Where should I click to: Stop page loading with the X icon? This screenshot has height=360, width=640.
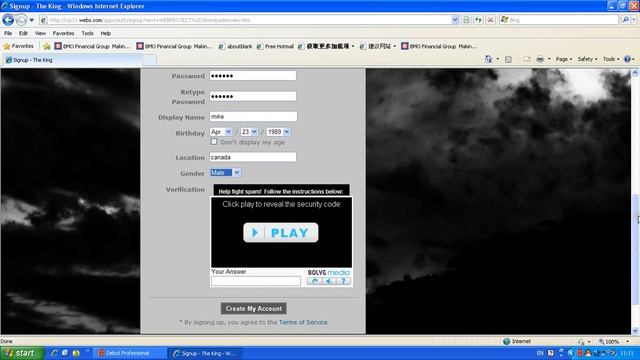pos(491,20)
